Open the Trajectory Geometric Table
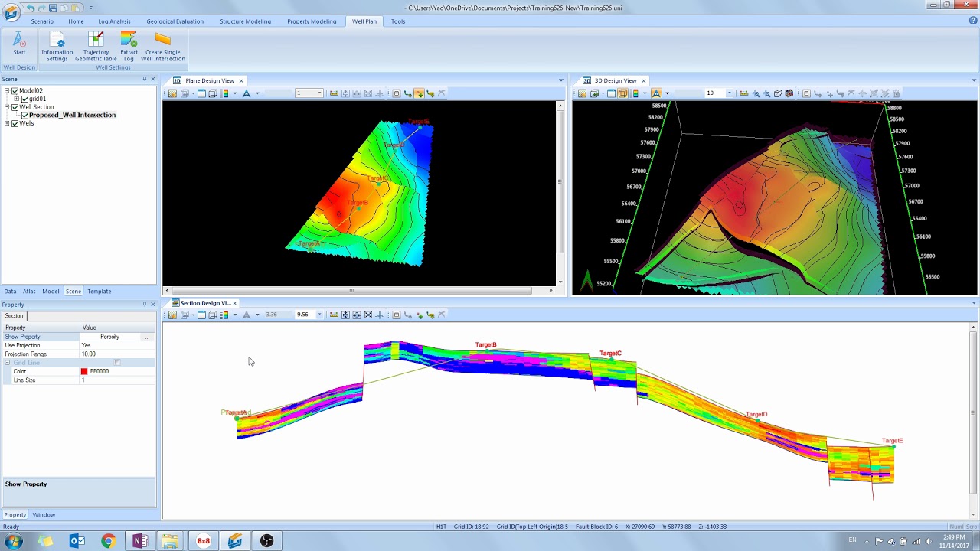This screenshot has height=551, width=980. pyautogui.click(x=96, y=46)
